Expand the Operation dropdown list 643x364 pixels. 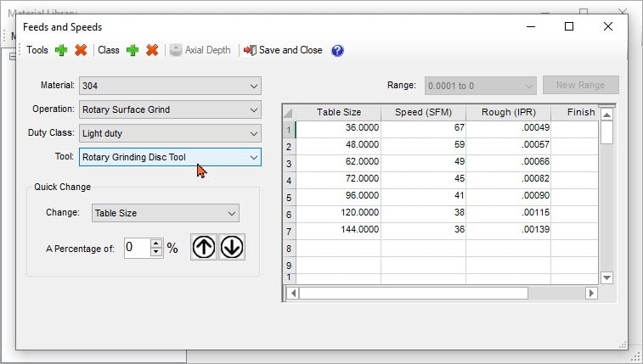coord(254,109)
